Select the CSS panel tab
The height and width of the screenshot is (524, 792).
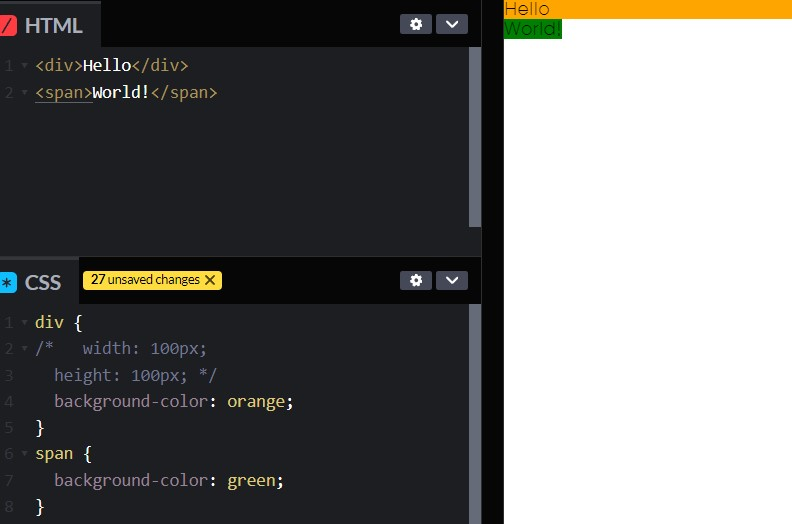click(x=39, y=282)
